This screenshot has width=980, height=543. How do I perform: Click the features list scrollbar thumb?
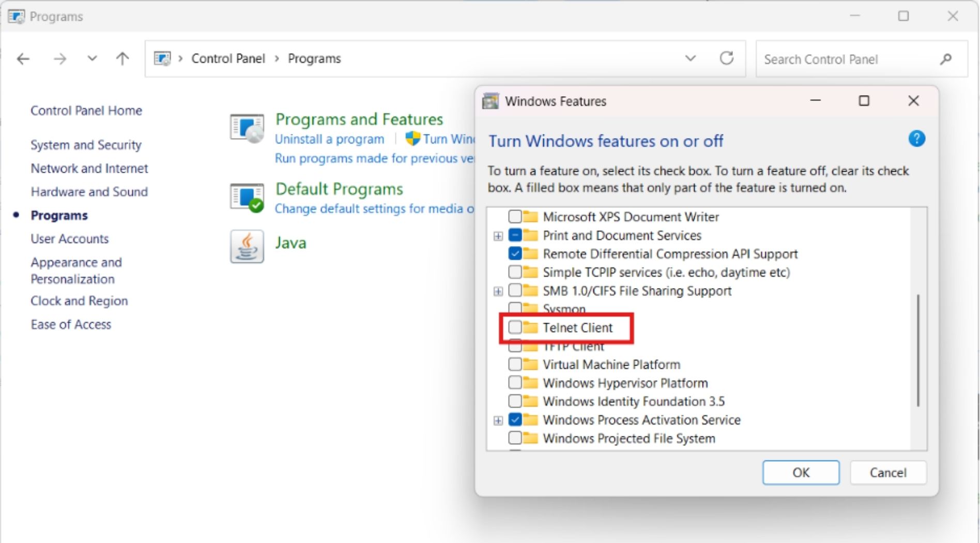[918, 351]
